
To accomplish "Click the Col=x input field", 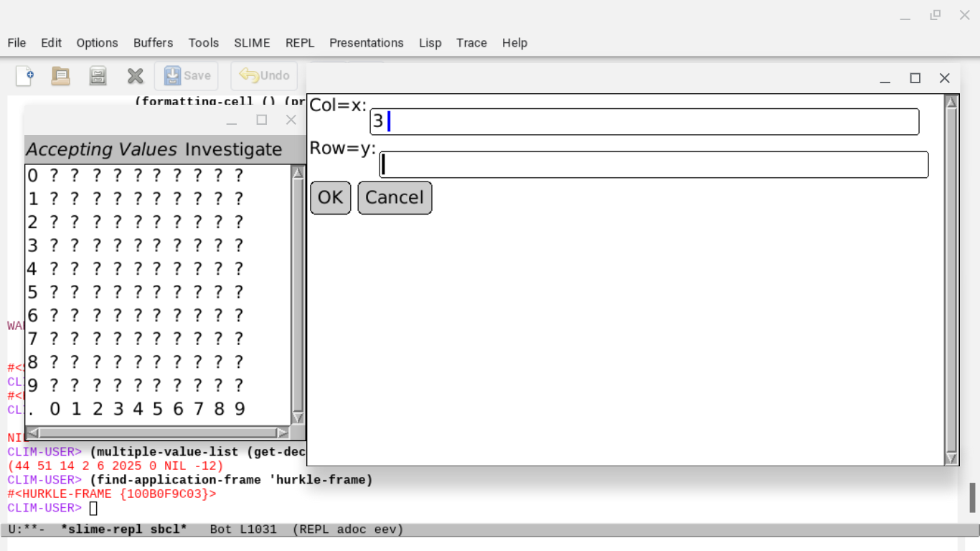I will click(644, 122).
